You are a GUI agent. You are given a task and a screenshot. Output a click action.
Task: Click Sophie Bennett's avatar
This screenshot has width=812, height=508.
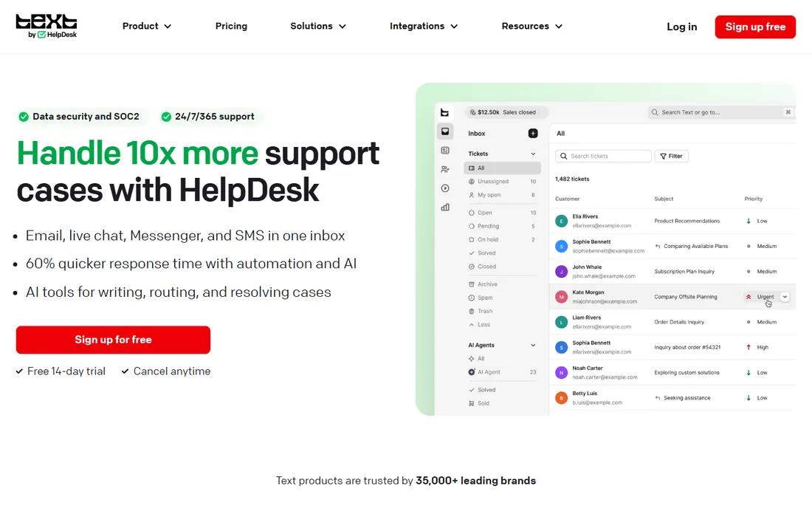pos(561,247)
